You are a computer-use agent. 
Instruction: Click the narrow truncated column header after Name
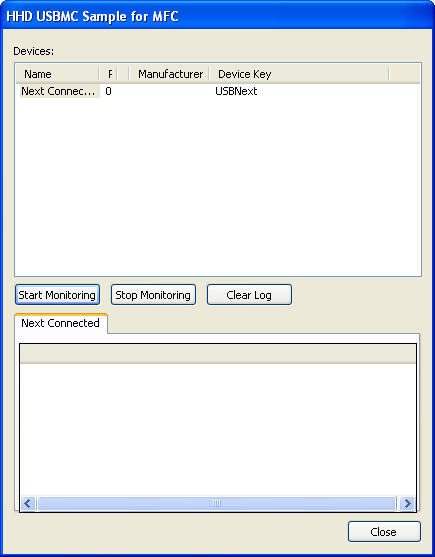[x=108, y=74]
